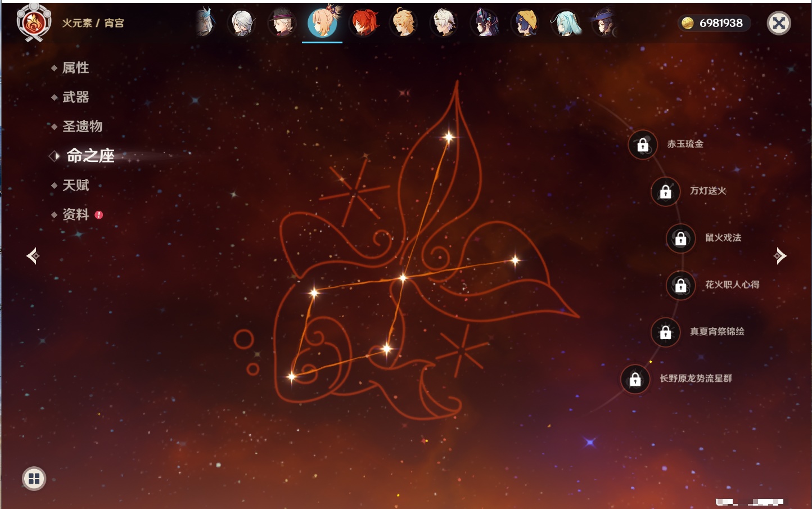812x509 pixels.
Task: Select the white-and-dark-haired character portrait
Action: pyautogui.click(x=444, y=23)
